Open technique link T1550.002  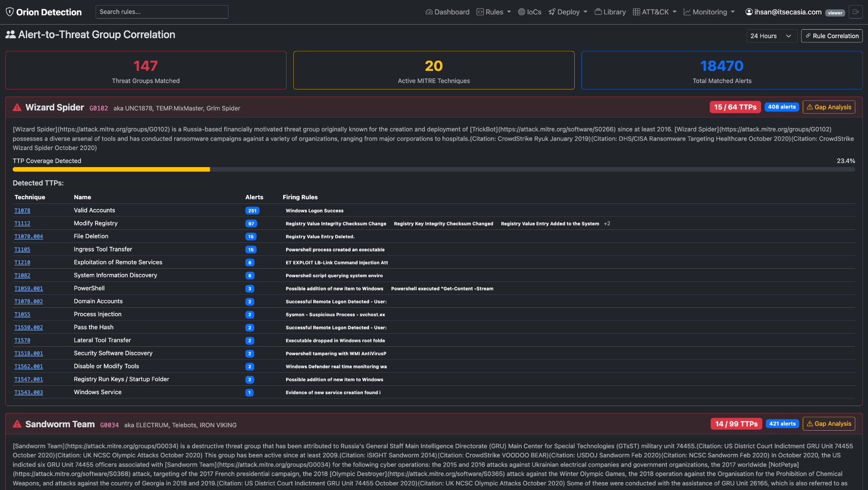coord(29,328)
